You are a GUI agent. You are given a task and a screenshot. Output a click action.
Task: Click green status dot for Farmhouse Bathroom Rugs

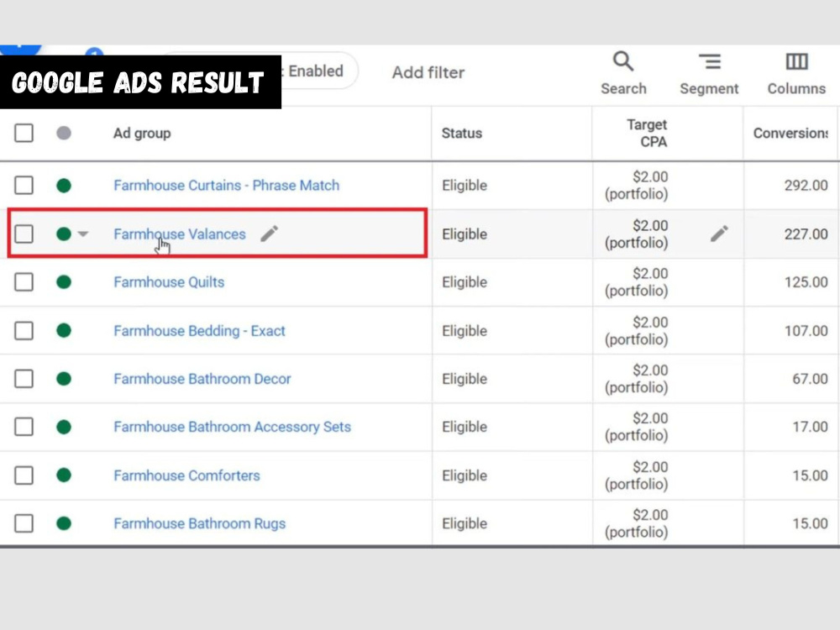(64, 523)
